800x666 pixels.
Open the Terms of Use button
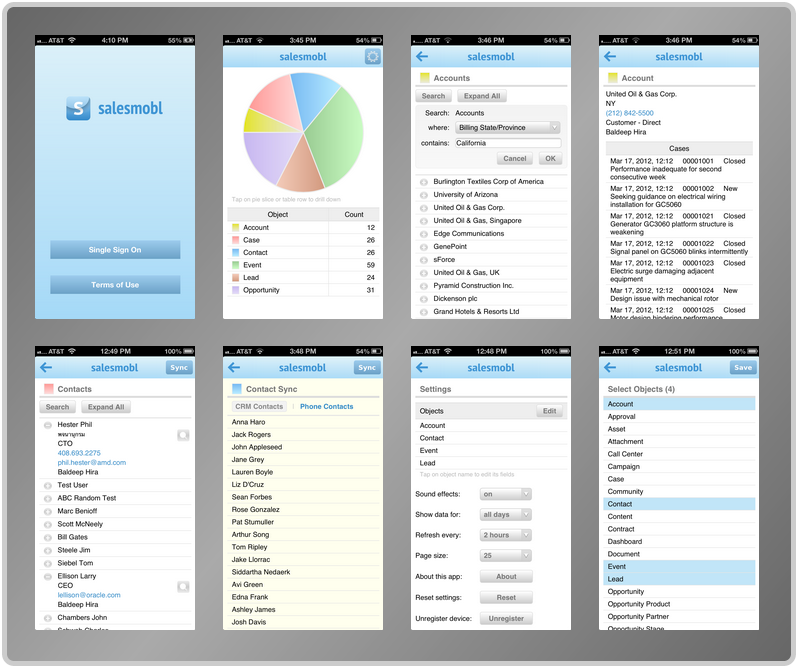coord(115,285)
